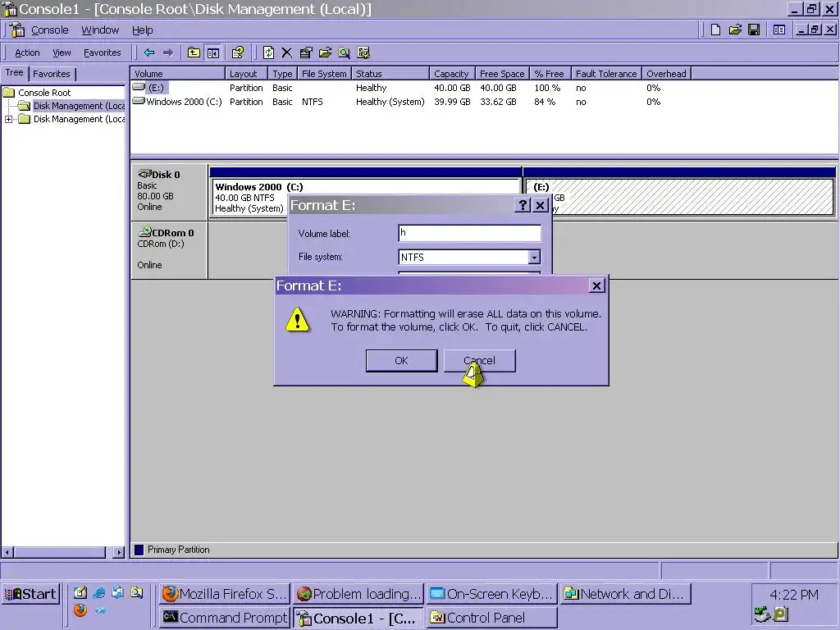Close the Format E: settings dialog
Viewport: 840px width, 630px height.
pos(541,205)
